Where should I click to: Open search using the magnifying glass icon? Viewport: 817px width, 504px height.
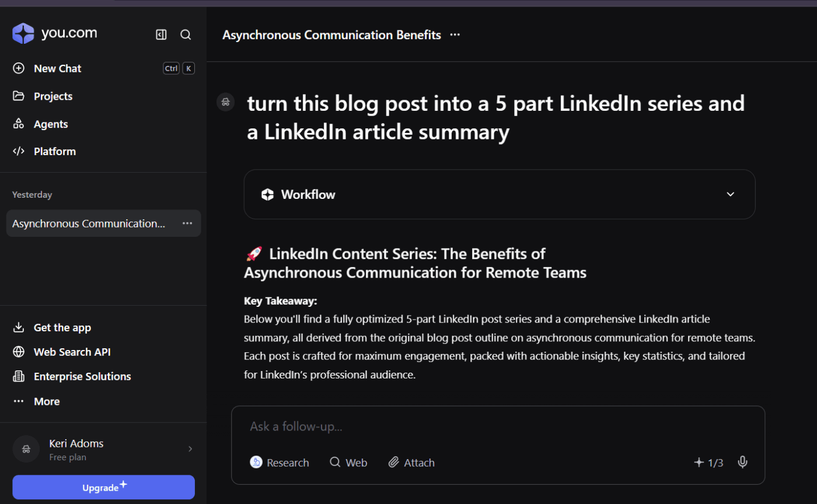pos(186,34)
